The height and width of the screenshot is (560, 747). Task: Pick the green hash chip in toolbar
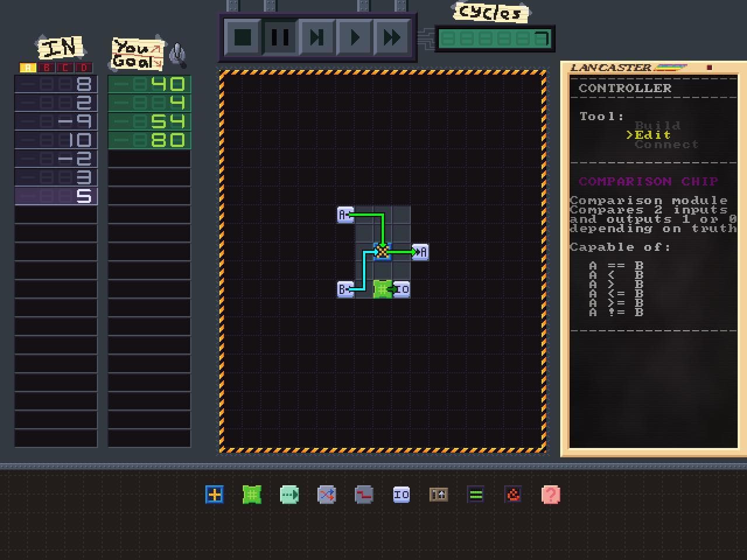click(252, 495)
